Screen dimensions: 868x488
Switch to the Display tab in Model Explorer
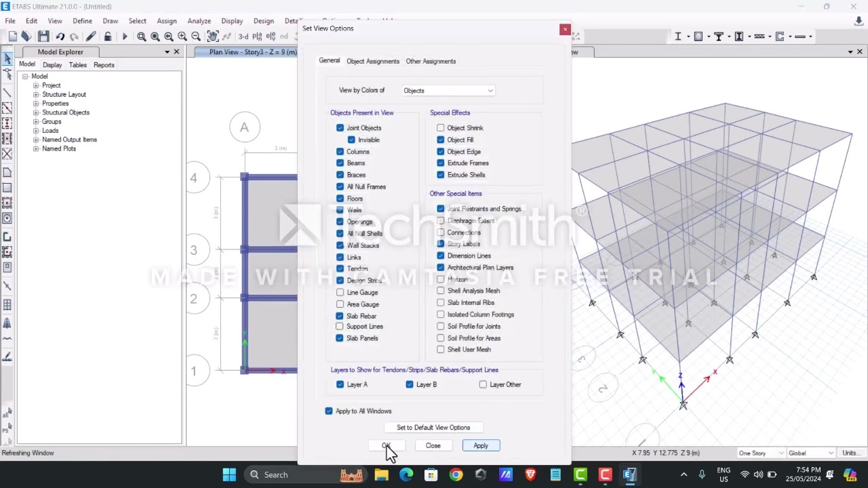point(52,65)
